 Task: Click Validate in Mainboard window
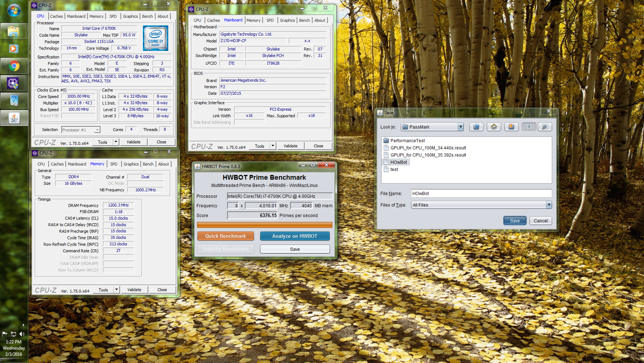pos(290,146)
